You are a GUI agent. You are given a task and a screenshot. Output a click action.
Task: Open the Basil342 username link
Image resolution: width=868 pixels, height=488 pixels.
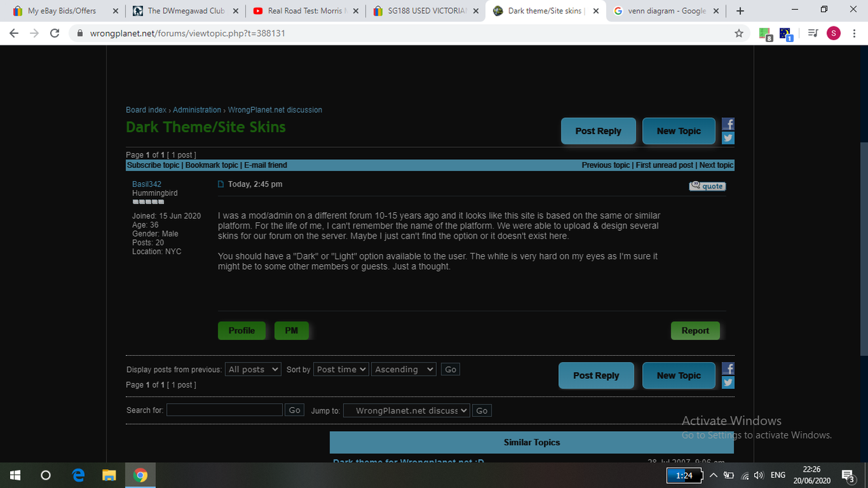coord(146,184)
